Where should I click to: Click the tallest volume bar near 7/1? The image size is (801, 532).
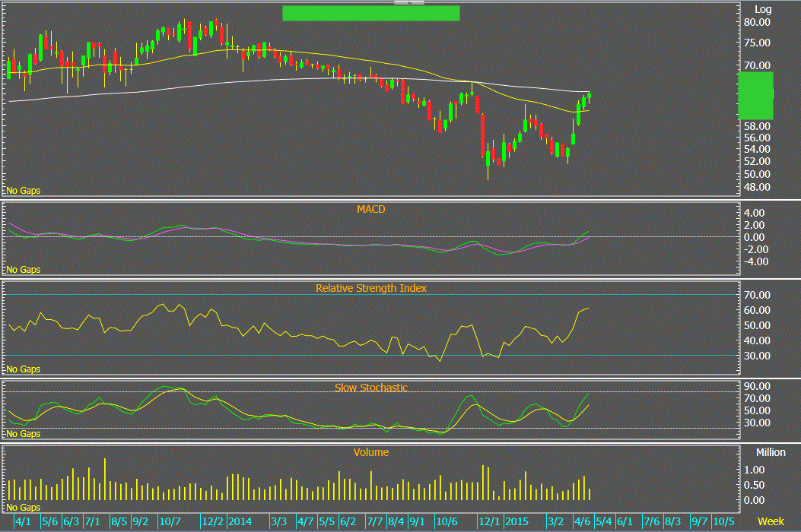(105, 479)
